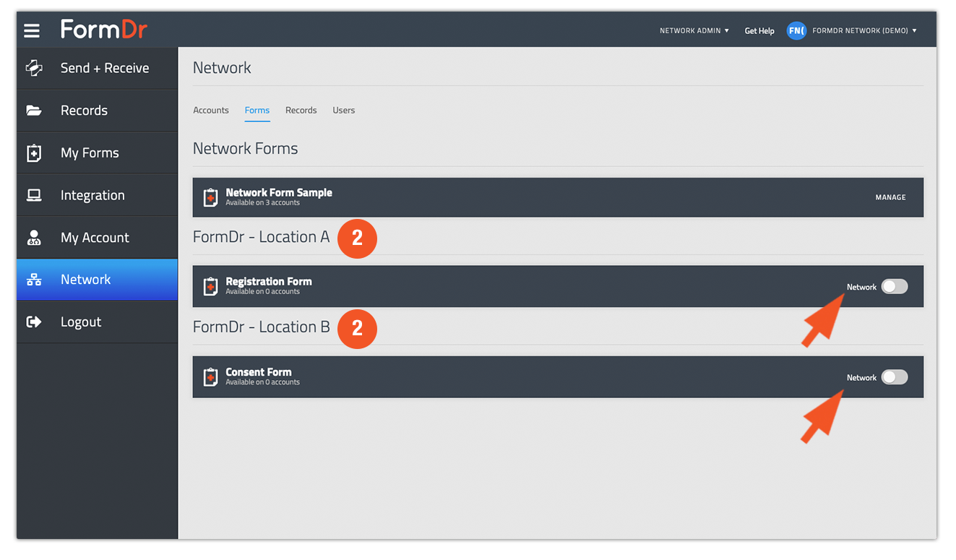Click the Consent Form title
This screenshot has height=560, width=956.
coord(259,372)
